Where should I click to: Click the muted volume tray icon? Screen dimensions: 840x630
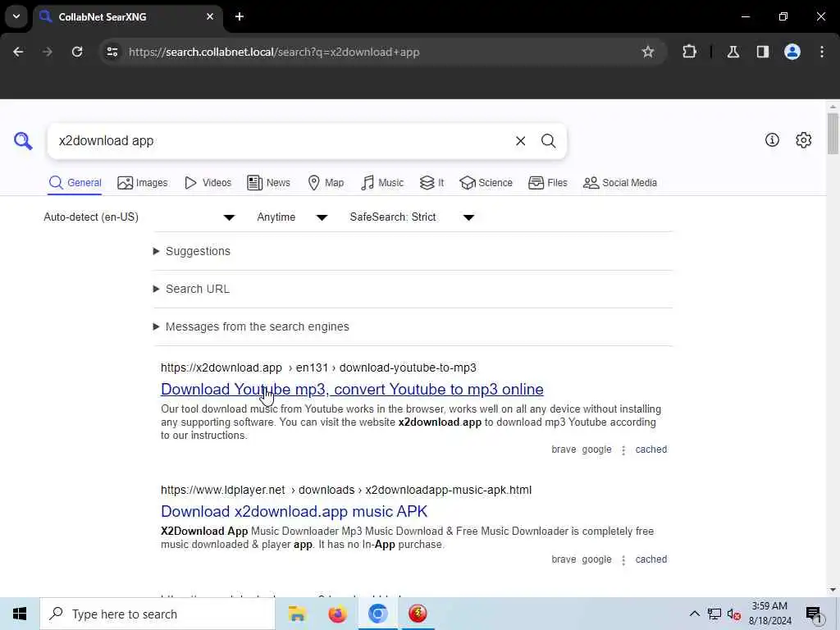733,614
